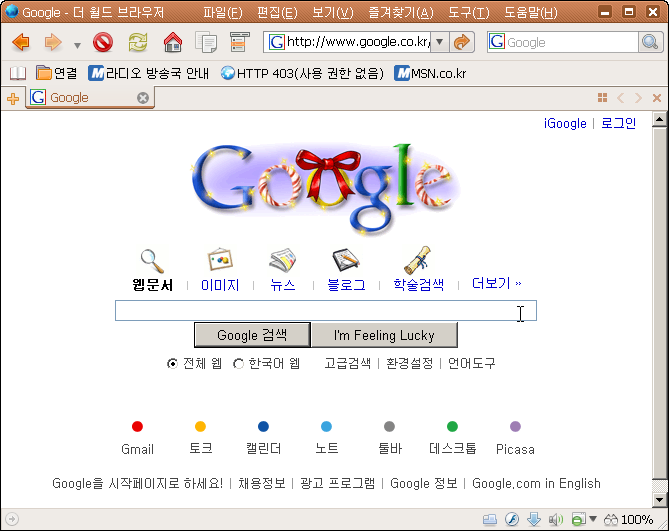This screenshot has width=669, height=531.
Task: Select the 한국어 웹 radio button
Action: coord(238,364)
